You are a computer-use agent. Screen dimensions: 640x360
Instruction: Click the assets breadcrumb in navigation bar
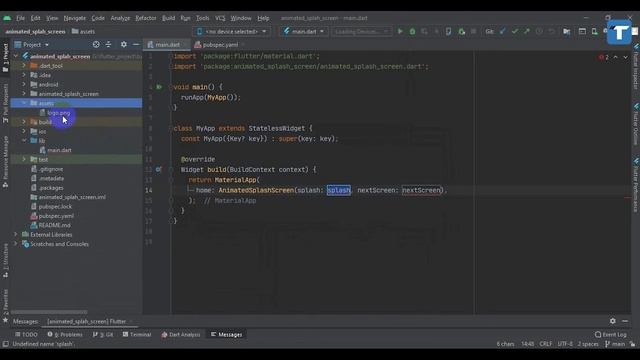point(84,31)
